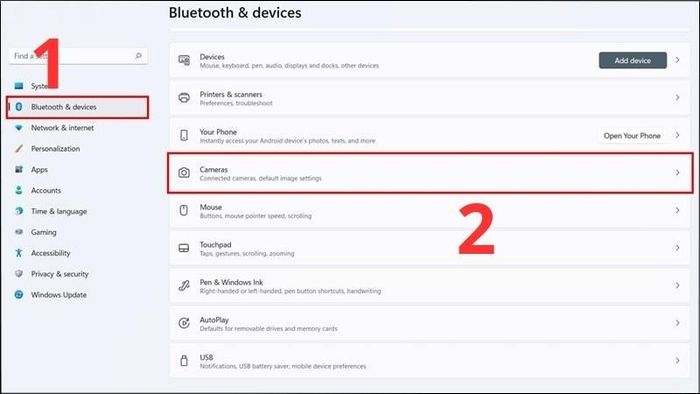The width and height of the screenshot is (700, 394).
Task: Click the phone icon beside Your Phone
Action: click(x=184, y=135)
